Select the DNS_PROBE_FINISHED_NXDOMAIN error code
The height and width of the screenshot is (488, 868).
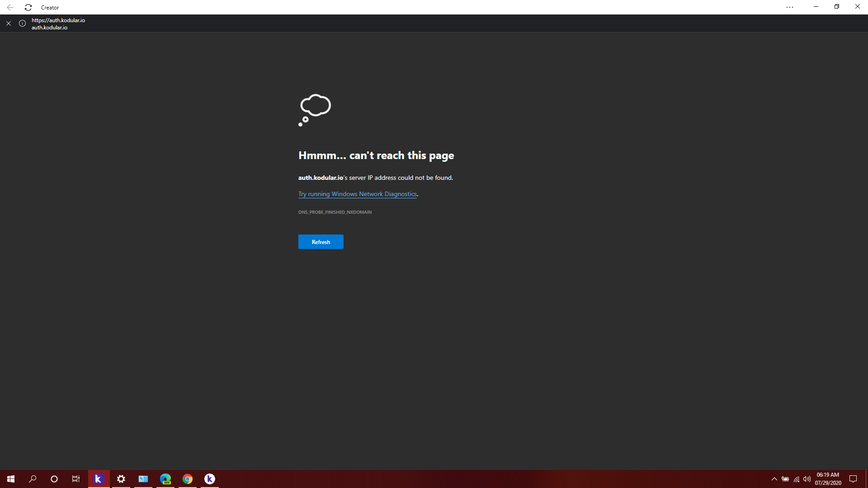click(x=335, y=212)
